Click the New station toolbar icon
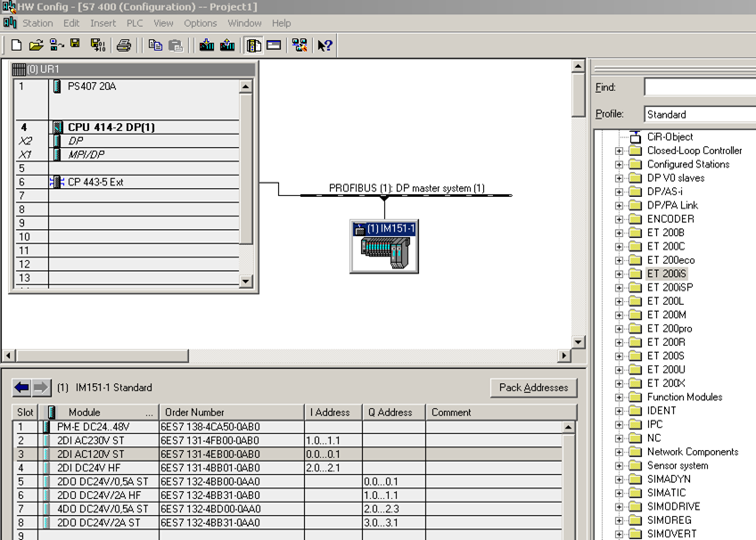The width and height of the screenshot is (756, 540). click(16, 45)
